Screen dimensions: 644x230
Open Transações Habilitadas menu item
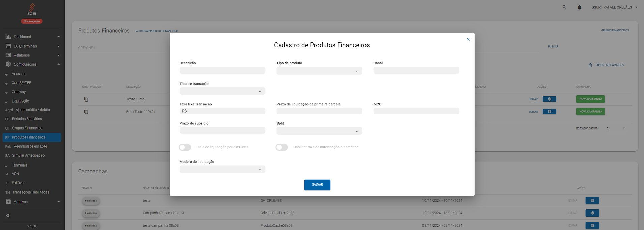(x=32, y=192)
